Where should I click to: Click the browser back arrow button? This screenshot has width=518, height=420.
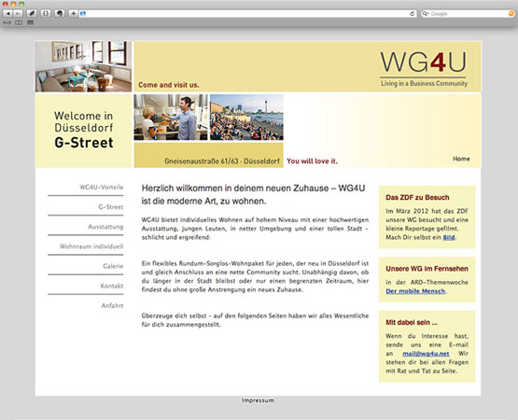(7, 14)
